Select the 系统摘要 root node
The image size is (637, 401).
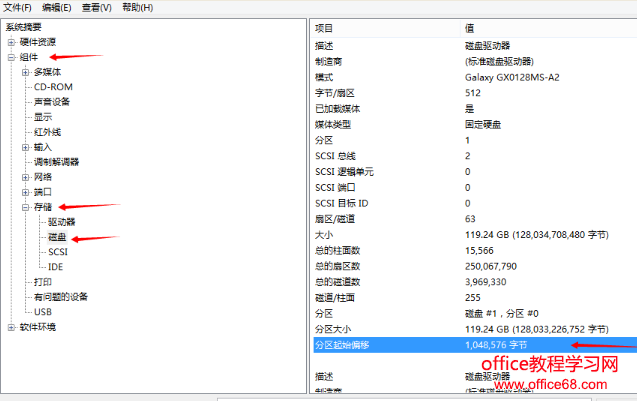(23, 27)
